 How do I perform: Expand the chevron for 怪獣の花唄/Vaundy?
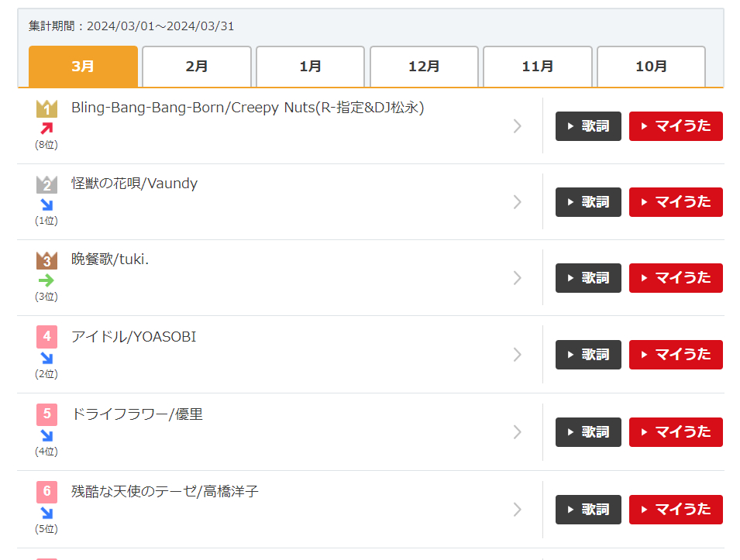[x=518, y=202]
